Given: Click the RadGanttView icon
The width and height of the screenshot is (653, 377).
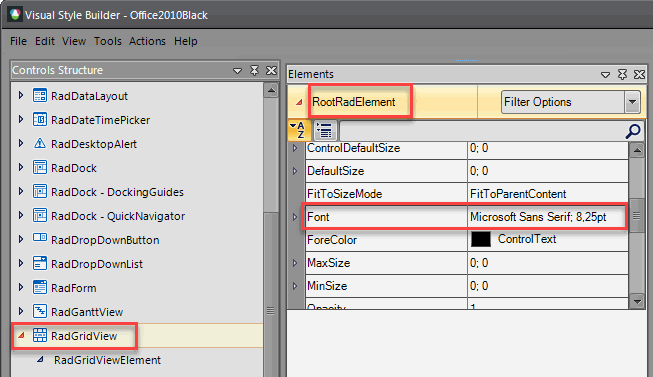Looking at the screenshot, I should click(x=40, y=311).
